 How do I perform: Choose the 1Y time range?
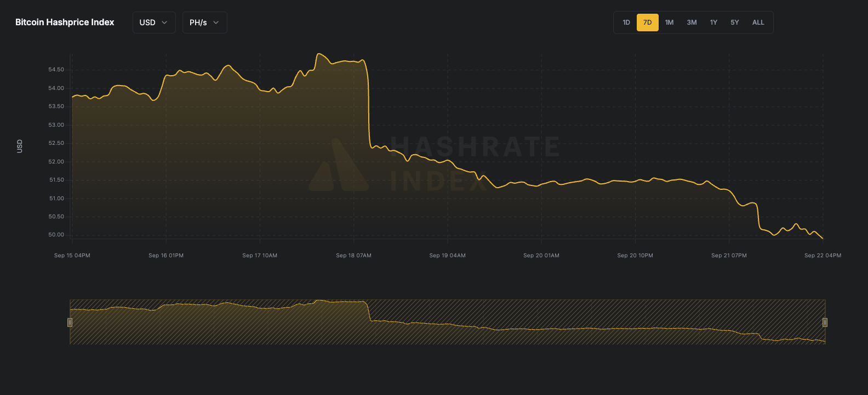pos(713,22)
